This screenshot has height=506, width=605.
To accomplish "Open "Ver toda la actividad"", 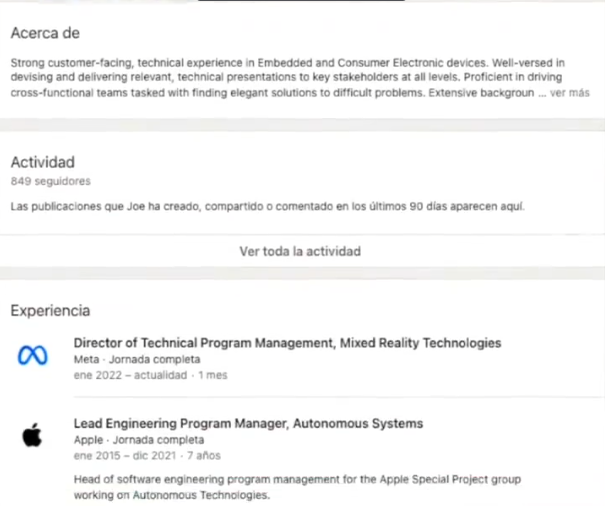I will (300, 251).
